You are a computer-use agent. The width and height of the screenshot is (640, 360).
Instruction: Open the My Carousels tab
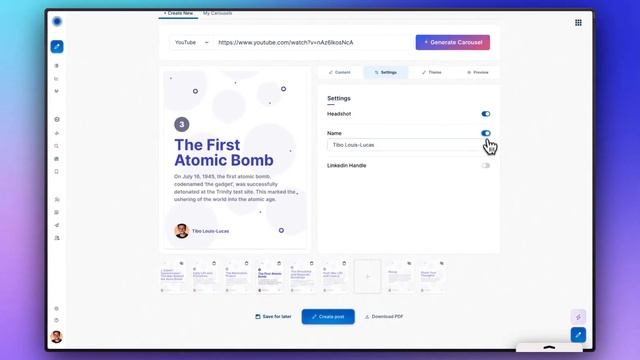click(x=218, y=13)
